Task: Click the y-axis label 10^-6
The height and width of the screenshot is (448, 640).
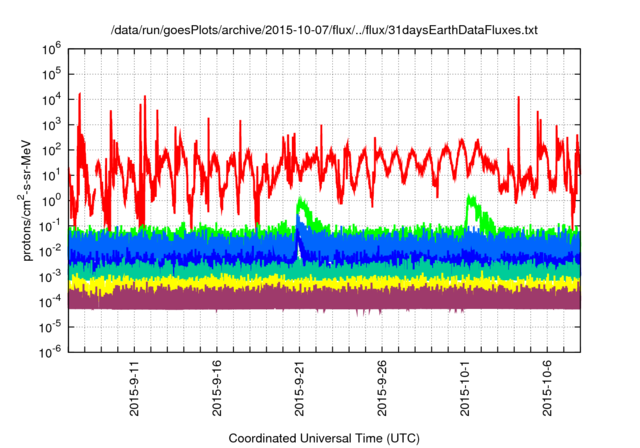Action: tap(51, 352)
